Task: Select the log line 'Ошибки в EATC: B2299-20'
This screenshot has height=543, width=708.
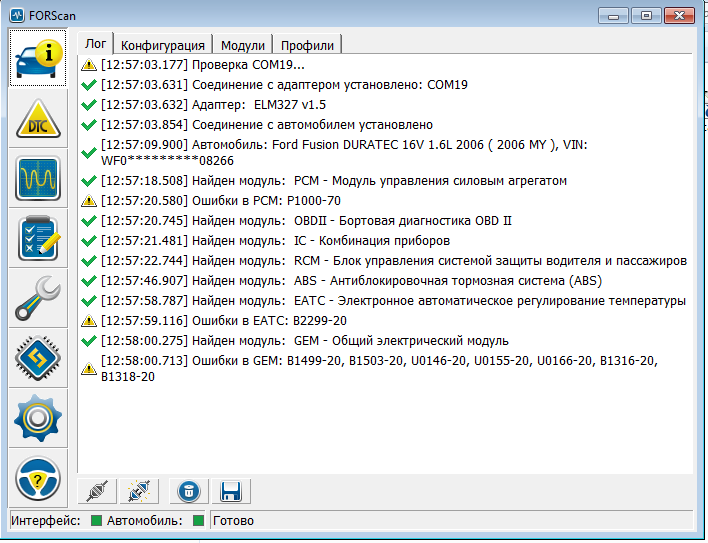Action: (x=224, y=320)
